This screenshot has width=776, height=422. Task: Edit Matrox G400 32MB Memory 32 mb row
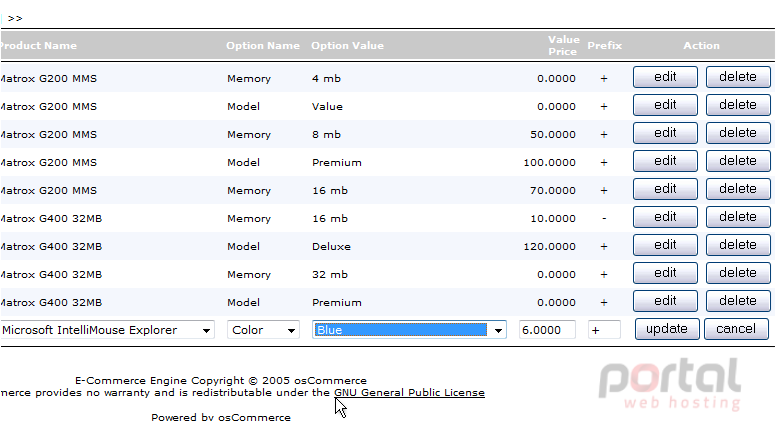point(665,273)
